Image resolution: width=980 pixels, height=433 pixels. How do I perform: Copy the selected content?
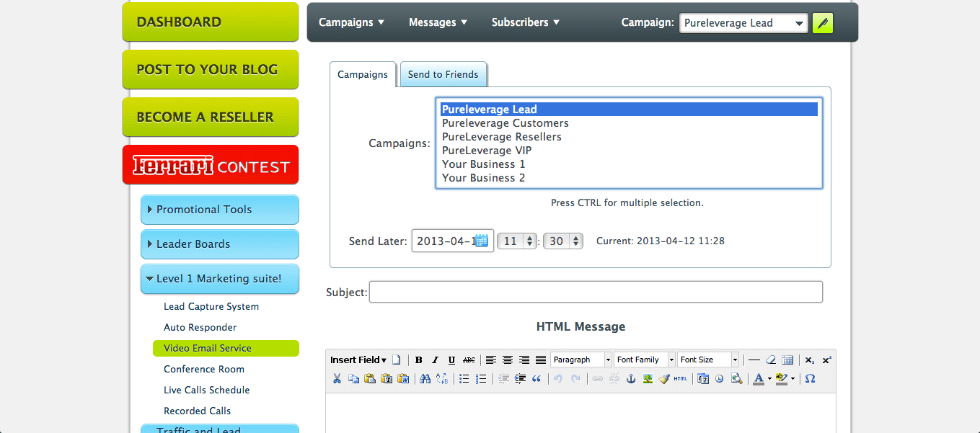pos(353,378)
